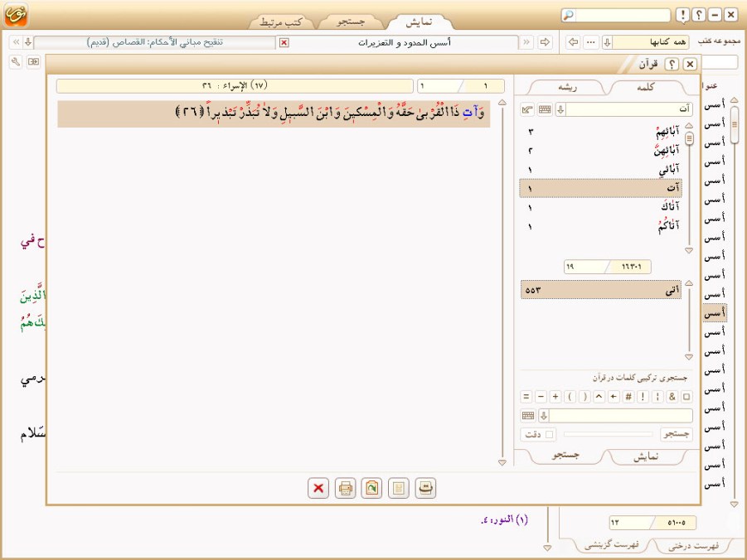Open the word field dropdown arrow
This screenshot has width=747, height=560.
point(560,109)
